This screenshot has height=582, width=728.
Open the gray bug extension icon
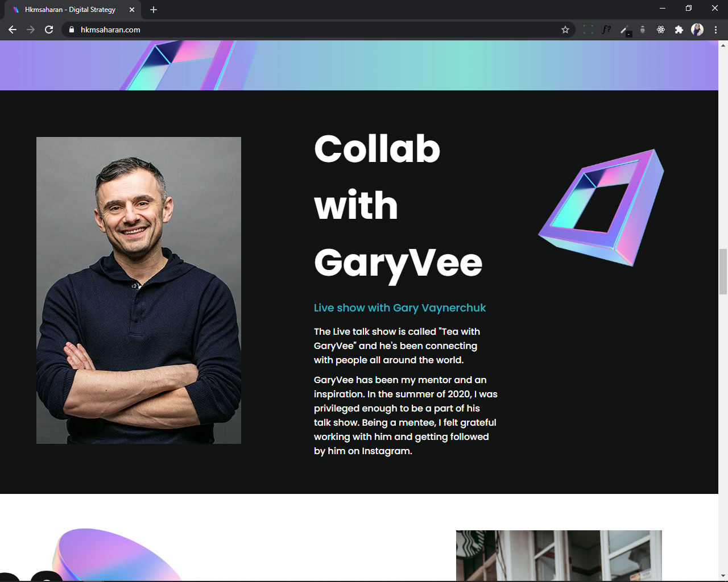(643, 30)
